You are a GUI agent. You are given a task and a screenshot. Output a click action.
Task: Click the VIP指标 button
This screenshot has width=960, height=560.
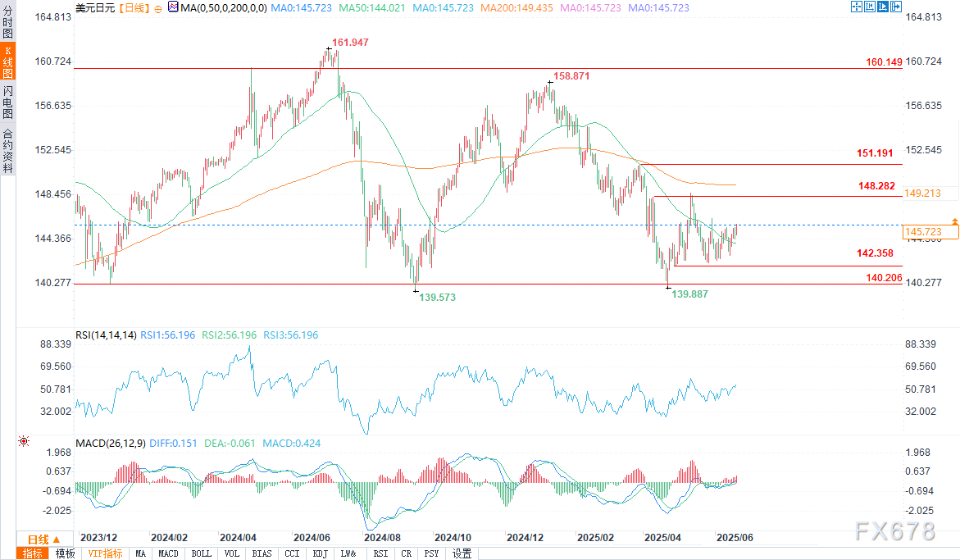coord(105,553)
